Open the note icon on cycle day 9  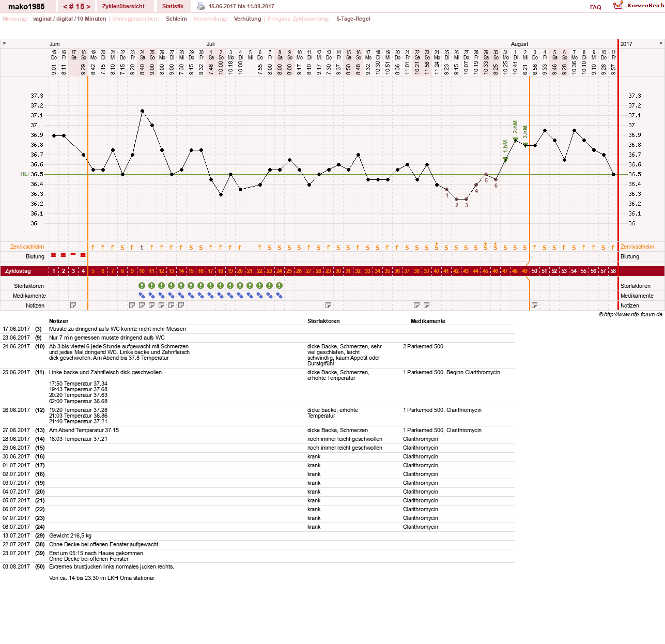coord(132,305)
